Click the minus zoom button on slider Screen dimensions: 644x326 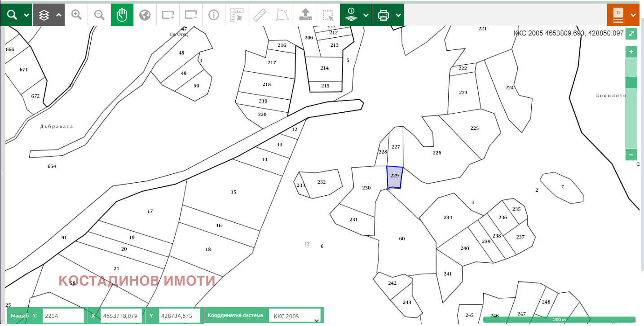[x=631, y=155]
